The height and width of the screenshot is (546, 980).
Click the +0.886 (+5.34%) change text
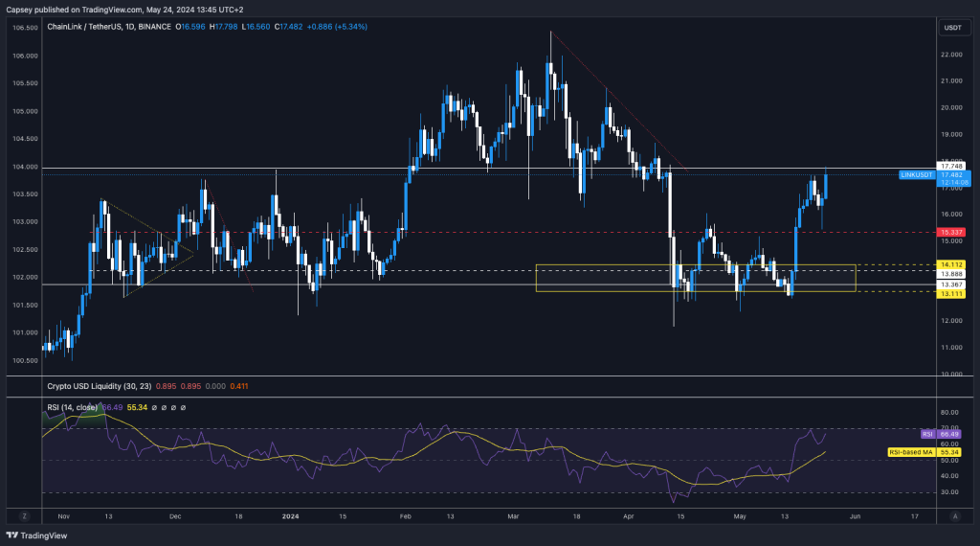coord(337,27)
